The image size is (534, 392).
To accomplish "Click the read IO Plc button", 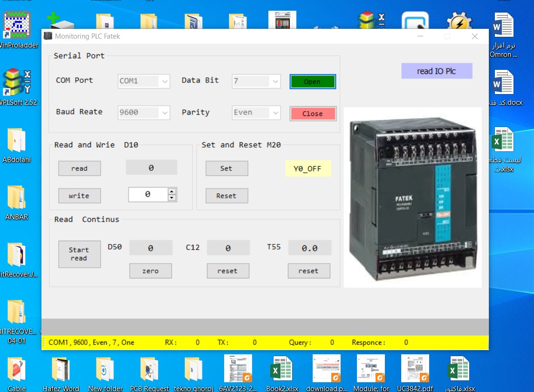I will [x=437, y=71].
